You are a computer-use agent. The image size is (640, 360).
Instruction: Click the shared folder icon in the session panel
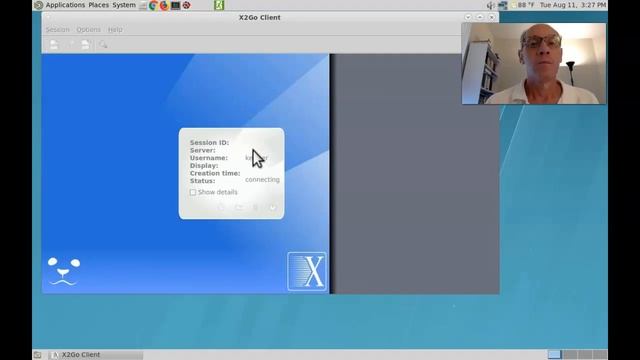(x=239, y=208)
